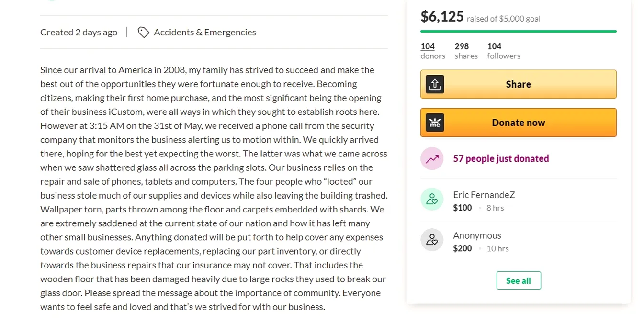
Task: Click See all donations button
Action: pyautogui.click(x=519, y=280)
